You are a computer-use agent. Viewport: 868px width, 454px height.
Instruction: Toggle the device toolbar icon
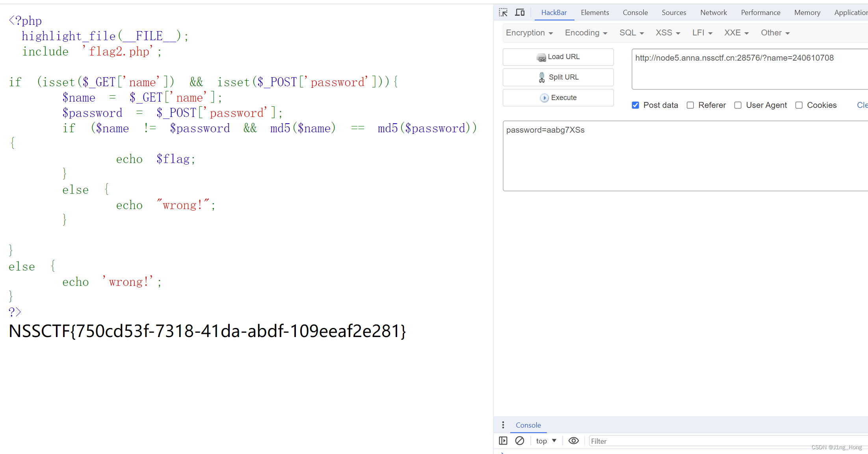tap(520, 13)
